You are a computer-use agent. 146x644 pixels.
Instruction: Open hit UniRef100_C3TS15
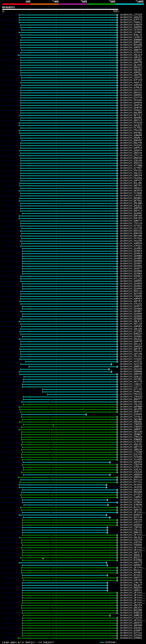[131, 15]
